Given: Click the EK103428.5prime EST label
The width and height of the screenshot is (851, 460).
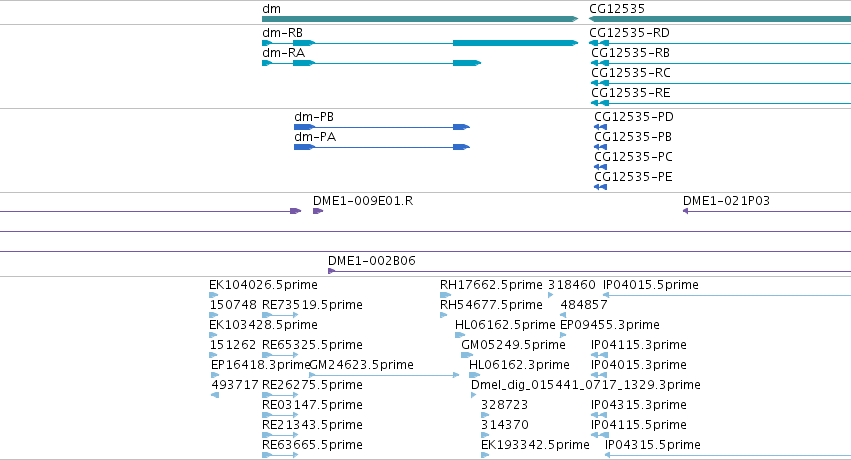Looking at the screenshot, I should 263,325.
